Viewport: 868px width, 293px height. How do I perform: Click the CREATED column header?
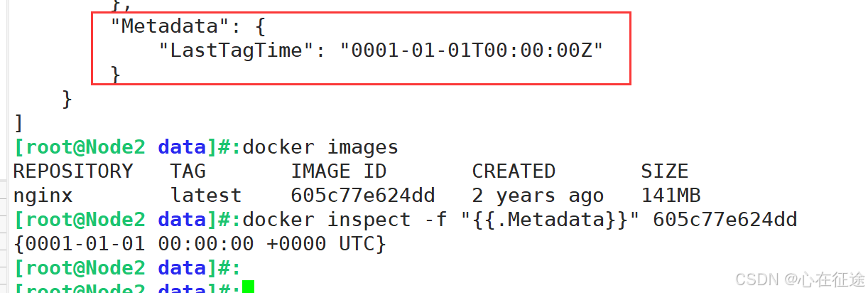point(514,171)
